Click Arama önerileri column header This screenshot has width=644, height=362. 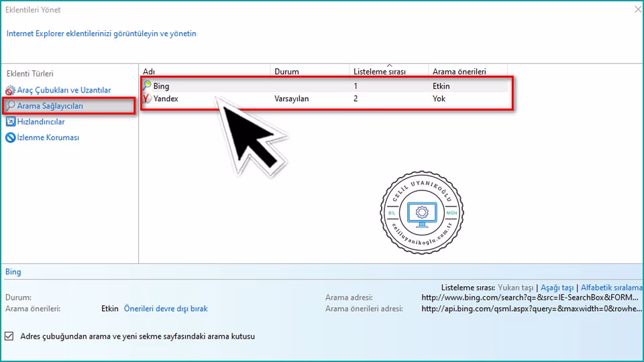tap(467, 72)
